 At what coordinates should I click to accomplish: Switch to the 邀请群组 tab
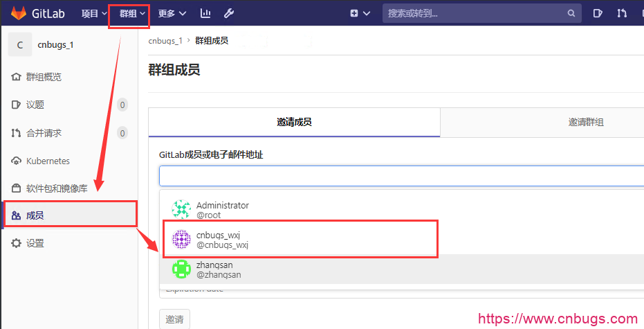tap(586, 122)
